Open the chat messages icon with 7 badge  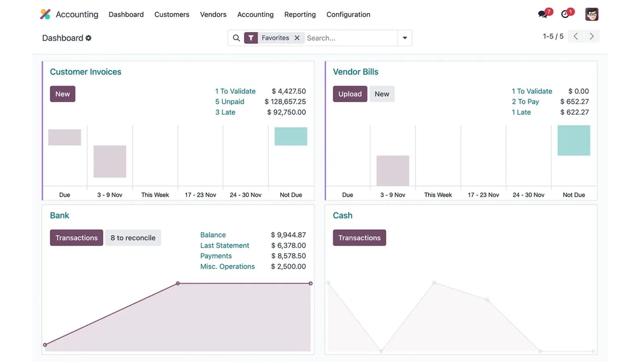[543, 14]
